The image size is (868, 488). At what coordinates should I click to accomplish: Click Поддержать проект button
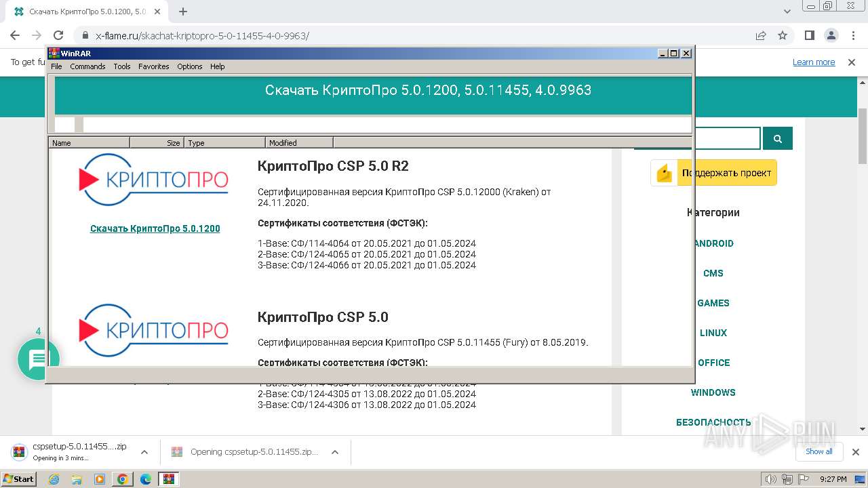coord(713,173)
